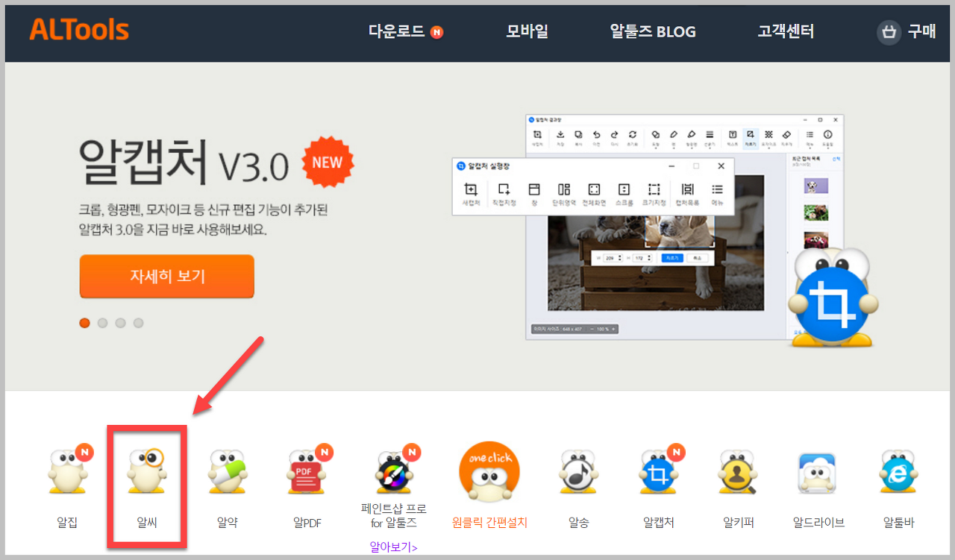
Task: Click the 단위영역 icon in banner toolbar
Action: (564, 194)
